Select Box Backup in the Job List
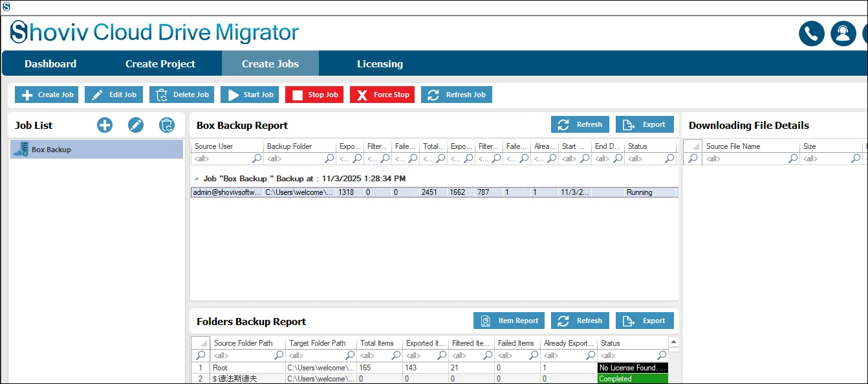This screenshot has width=868, height=384. point(96,150)
